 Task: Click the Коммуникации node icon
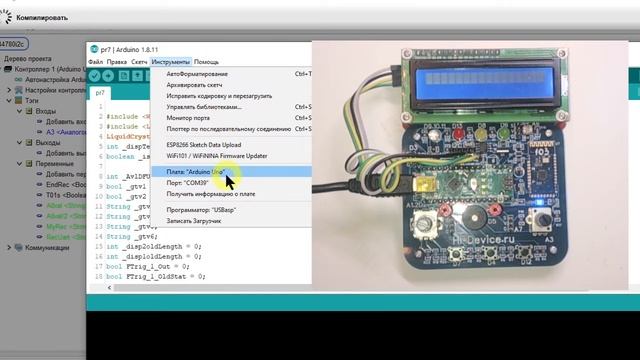(x=19, y=247)
